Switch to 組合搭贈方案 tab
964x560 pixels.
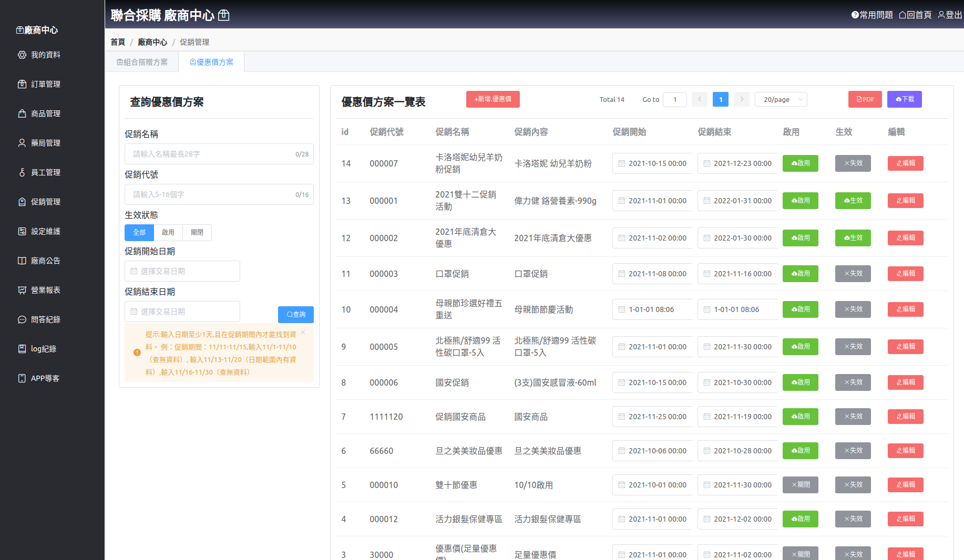pyautogui.click(x=142, y=62)
